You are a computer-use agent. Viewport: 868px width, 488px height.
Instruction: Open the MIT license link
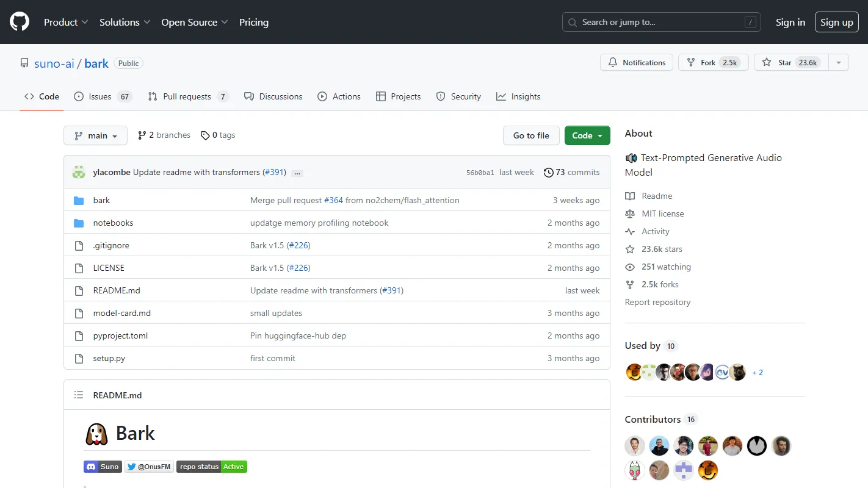click(662, 213)
